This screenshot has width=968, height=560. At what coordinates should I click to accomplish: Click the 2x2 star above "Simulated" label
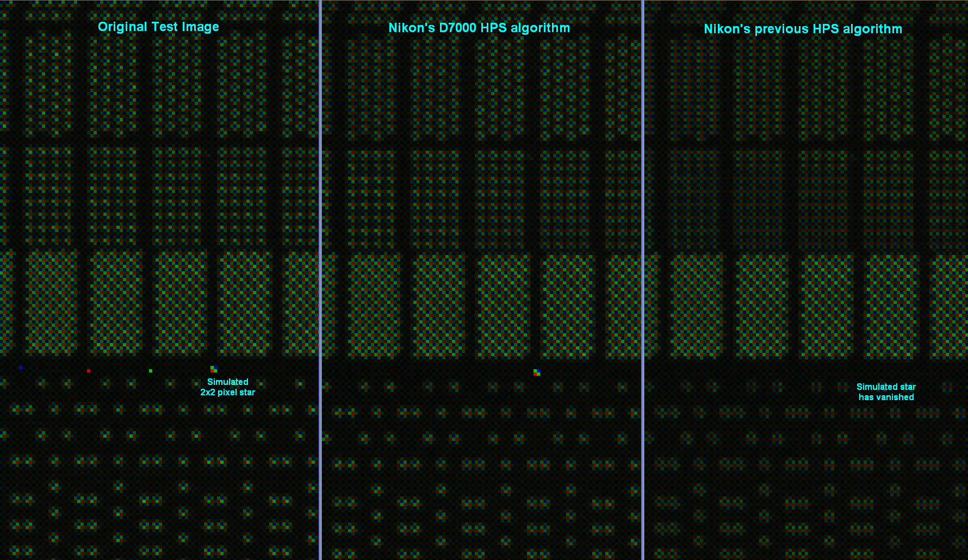(x=214, y=369)
